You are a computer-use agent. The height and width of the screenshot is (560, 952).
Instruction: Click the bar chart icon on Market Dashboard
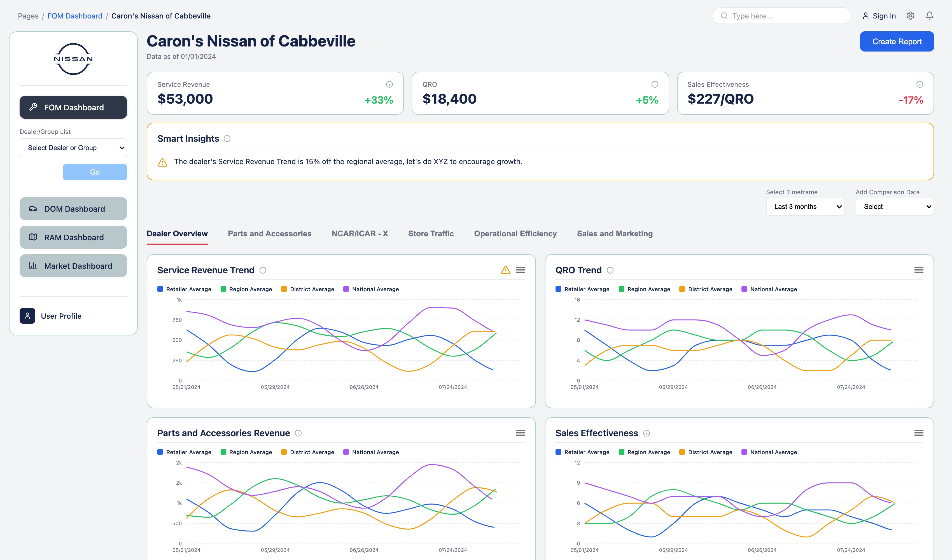[33, 266]
